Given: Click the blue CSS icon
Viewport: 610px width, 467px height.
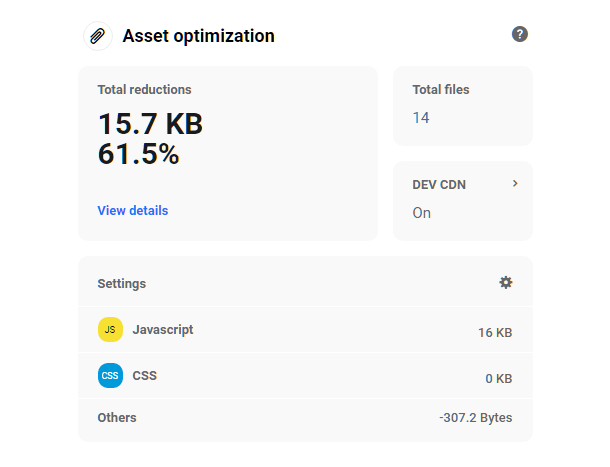Looking at the screenshot, I should coord(110,376).
